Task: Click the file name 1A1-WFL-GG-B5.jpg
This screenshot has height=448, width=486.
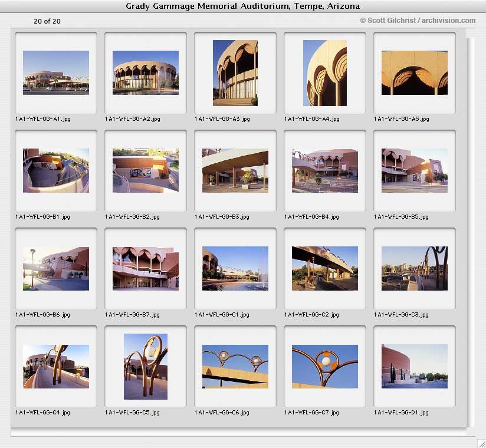Action: (401, 217)
